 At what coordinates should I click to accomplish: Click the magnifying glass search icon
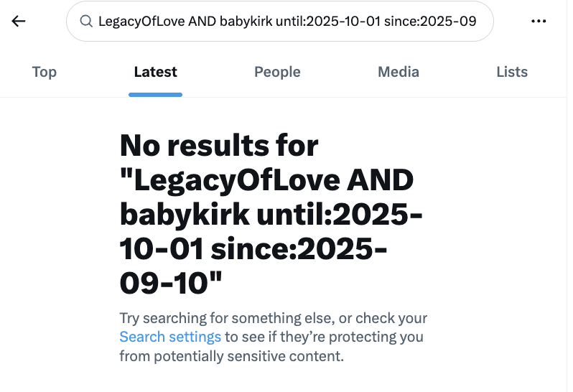tap(86, 22)
